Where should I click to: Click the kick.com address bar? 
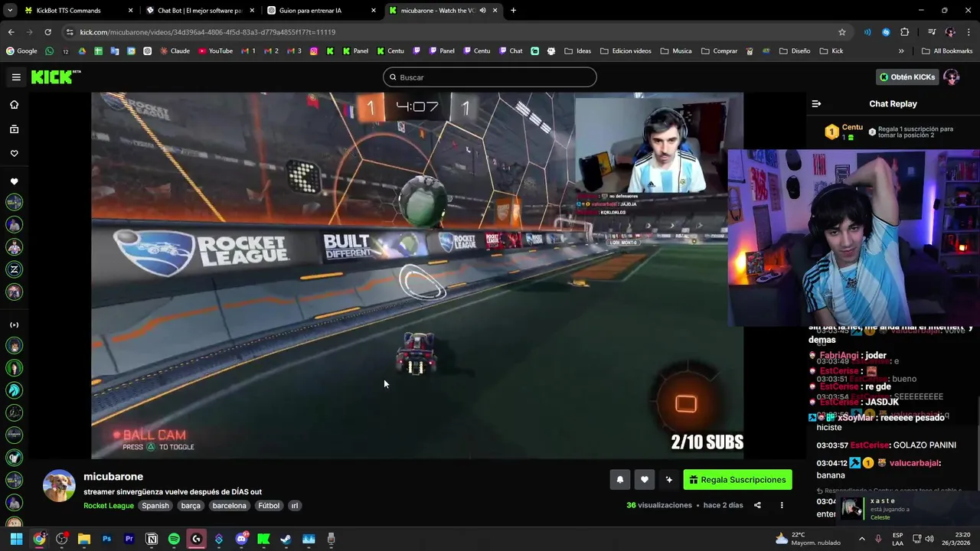point(452,32)
